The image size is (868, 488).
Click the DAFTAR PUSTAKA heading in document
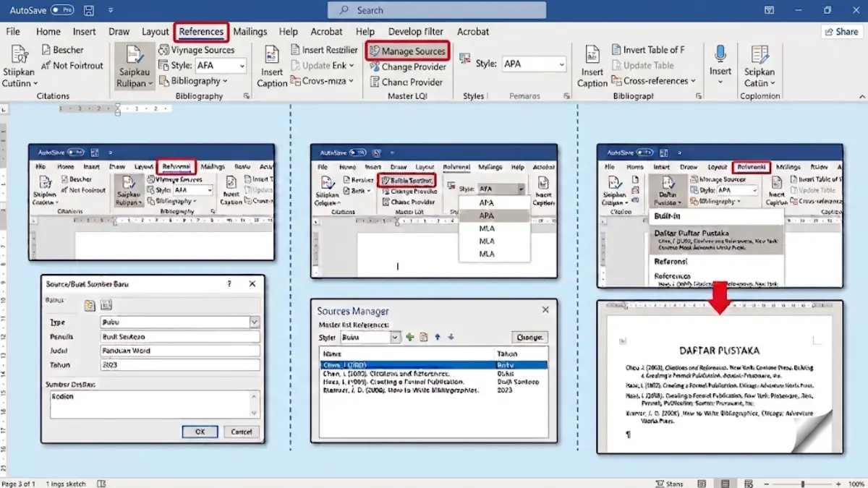pyautogui.click(x=719, y=350)
